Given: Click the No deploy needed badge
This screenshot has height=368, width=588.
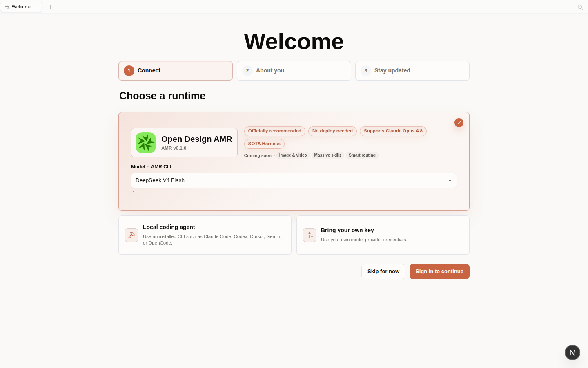Looking at the screenshot, I should coord(332,131).
